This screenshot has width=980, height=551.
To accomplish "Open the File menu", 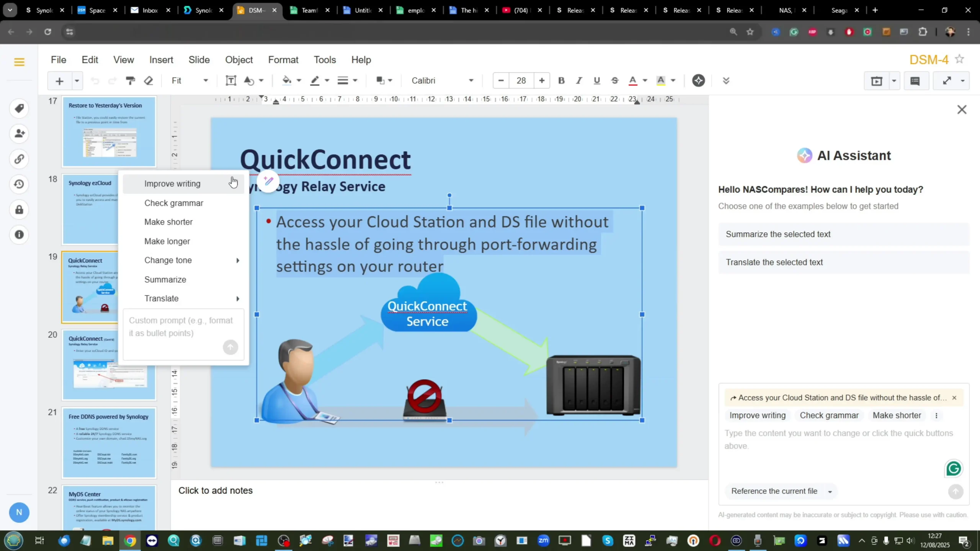I will (x=59, y=60).
